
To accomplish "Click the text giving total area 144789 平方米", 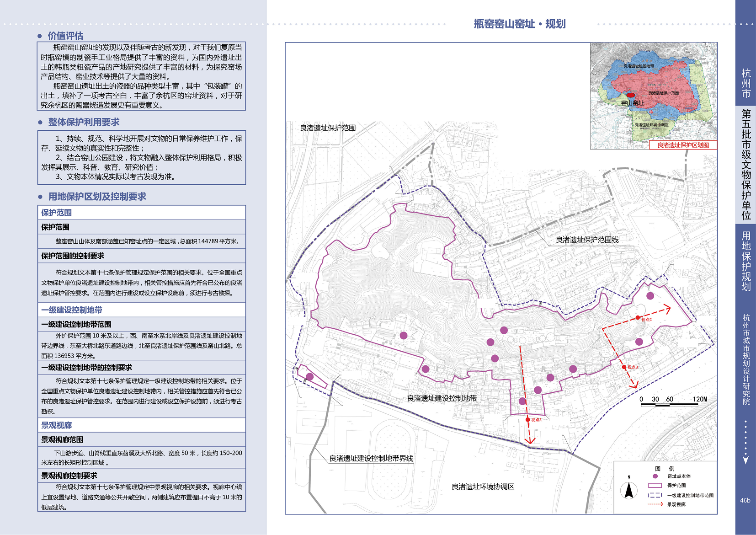I will (x=209, y=241).
